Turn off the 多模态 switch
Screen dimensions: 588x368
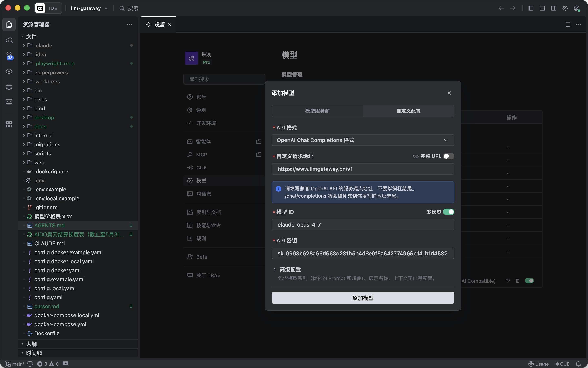point(449,212)
